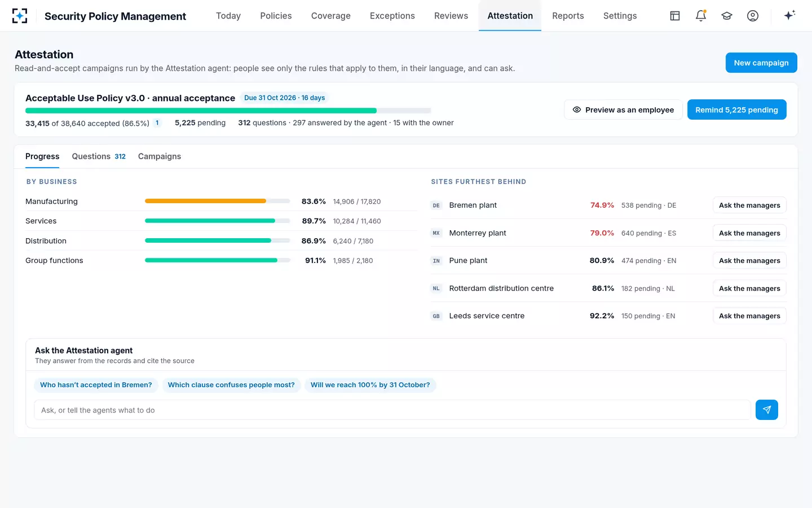This screenshot has height=508, width=812.
Task: Open the Campaigns sub-tab
Action: 160,156
